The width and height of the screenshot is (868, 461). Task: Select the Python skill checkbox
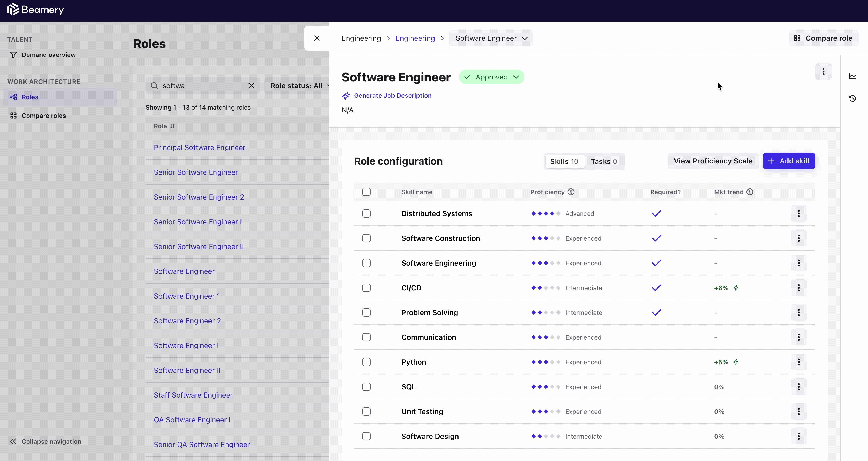pyautogui.click(x=366, y=362)
